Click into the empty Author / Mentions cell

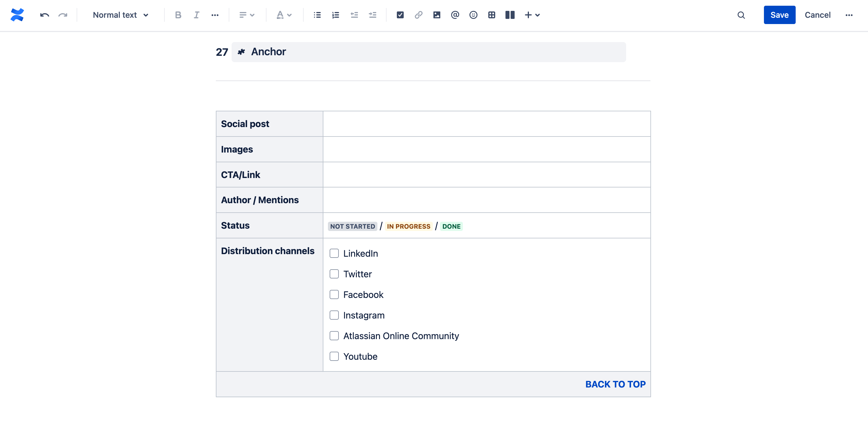[487, 200]
